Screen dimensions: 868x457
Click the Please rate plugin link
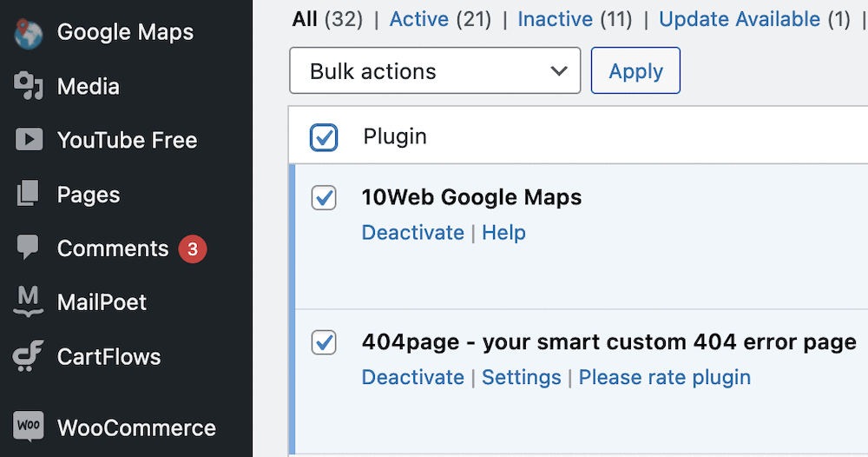(x=665, y=377)
